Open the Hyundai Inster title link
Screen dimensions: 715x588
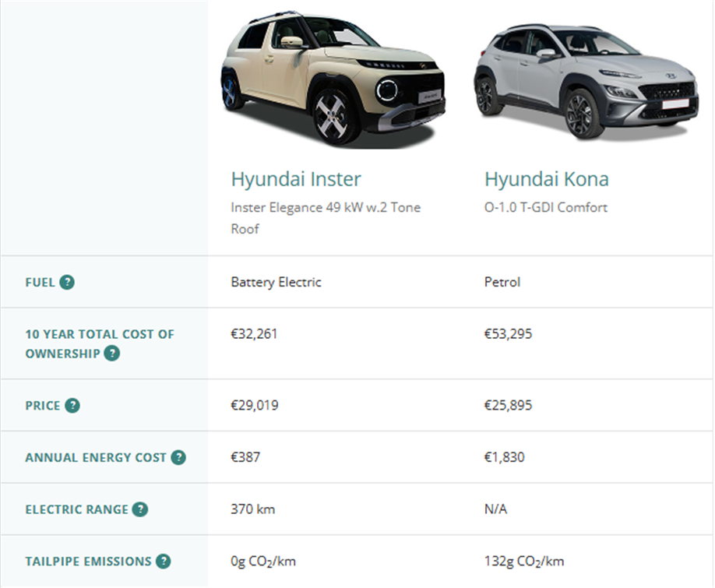pyautogui.click(x=296, y=179)
